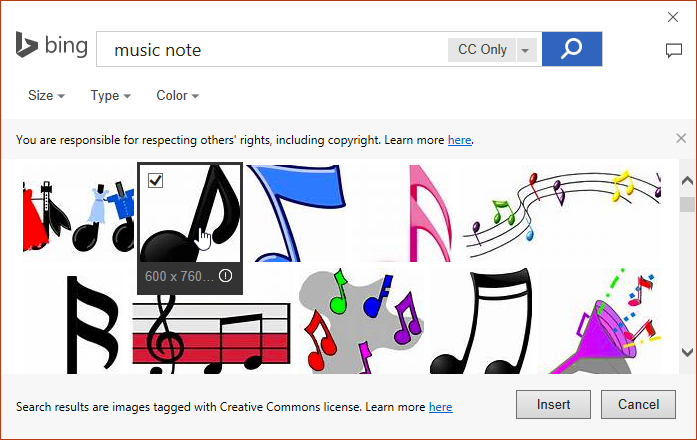Dismiss the copyright notice bar

pos(681,138)
